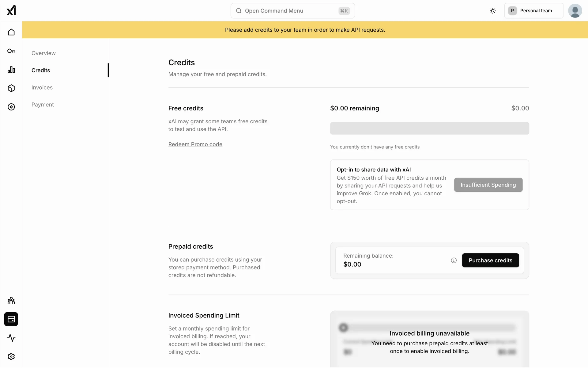Click the circled diamond sidebar icon

click(11, 107)
